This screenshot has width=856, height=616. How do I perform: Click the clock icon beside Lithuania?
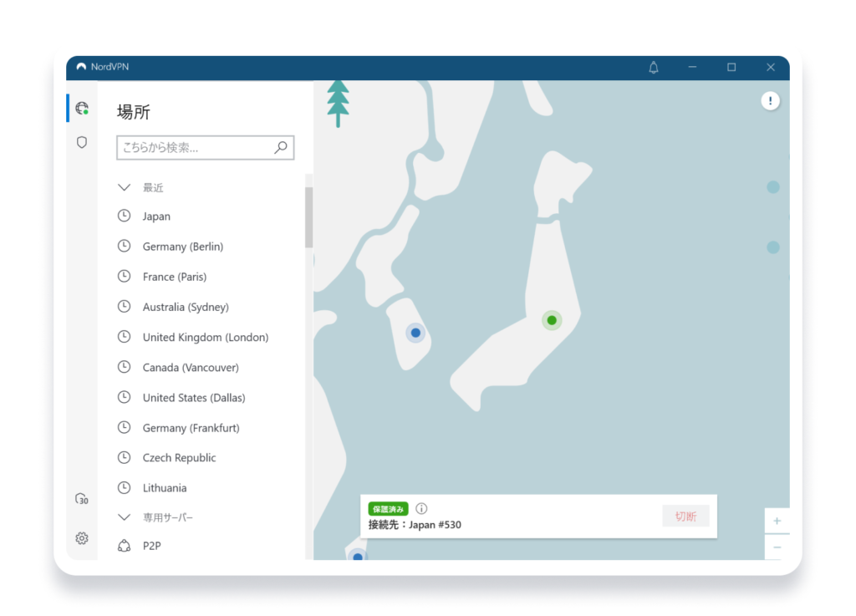(125, 488)
